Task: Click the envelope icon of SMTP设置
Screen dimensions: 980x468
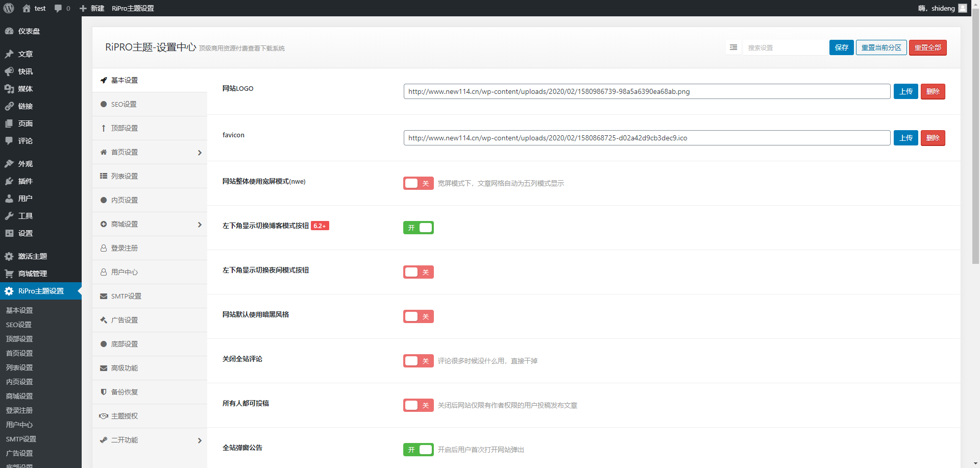Action: (x=104, y=296)
